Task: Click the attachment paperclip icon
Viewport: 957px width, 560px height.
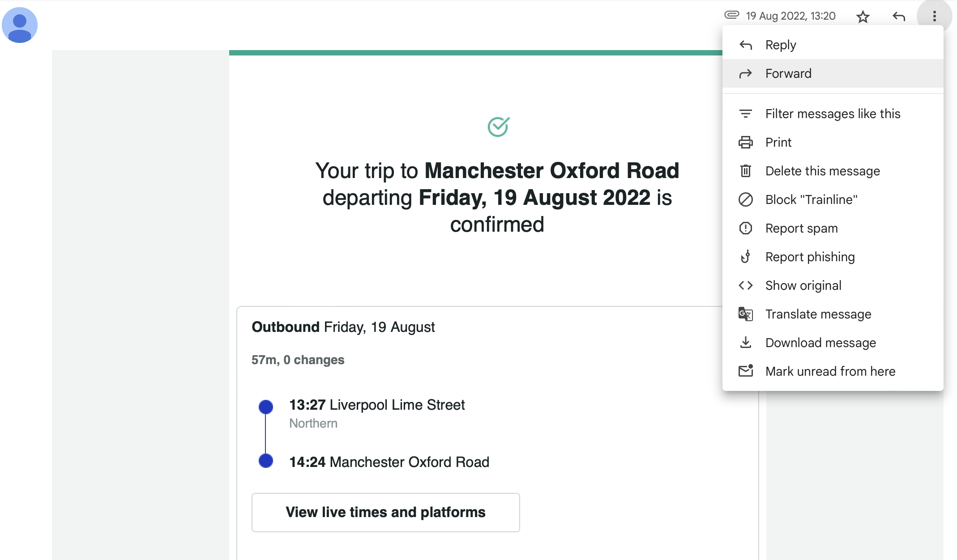Action: [731, 15]
